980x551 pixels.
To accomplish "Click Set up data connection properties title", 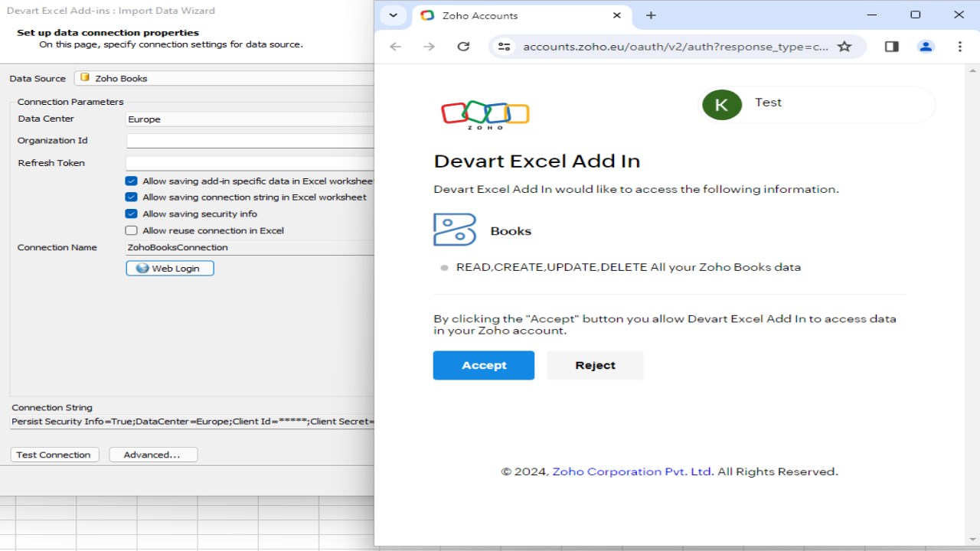I will [108, 33].
